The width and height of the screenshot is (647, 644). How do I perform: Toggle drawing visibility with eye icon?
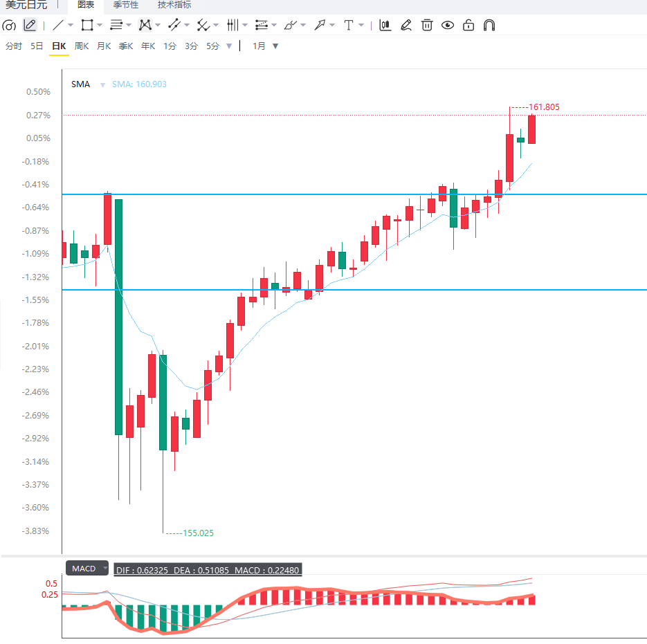(x=448, y=25)
